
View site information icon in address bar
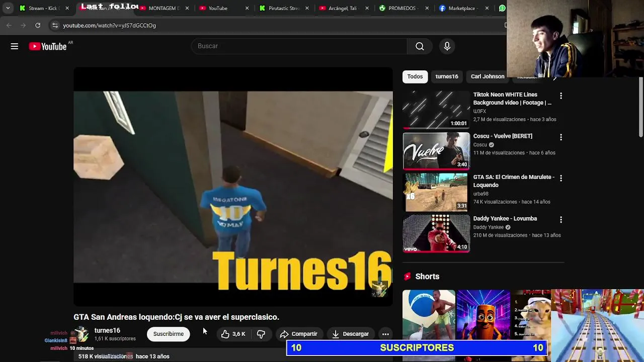(x=55, y=25)
